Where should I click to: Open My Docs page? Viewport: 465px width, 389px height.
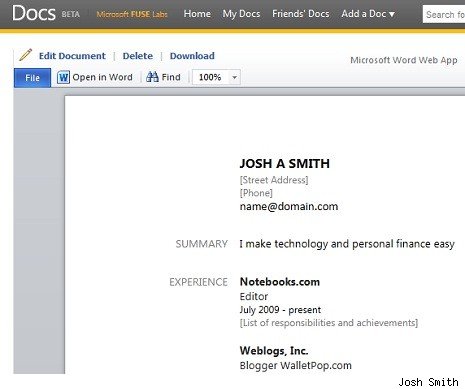coord(241,14)
